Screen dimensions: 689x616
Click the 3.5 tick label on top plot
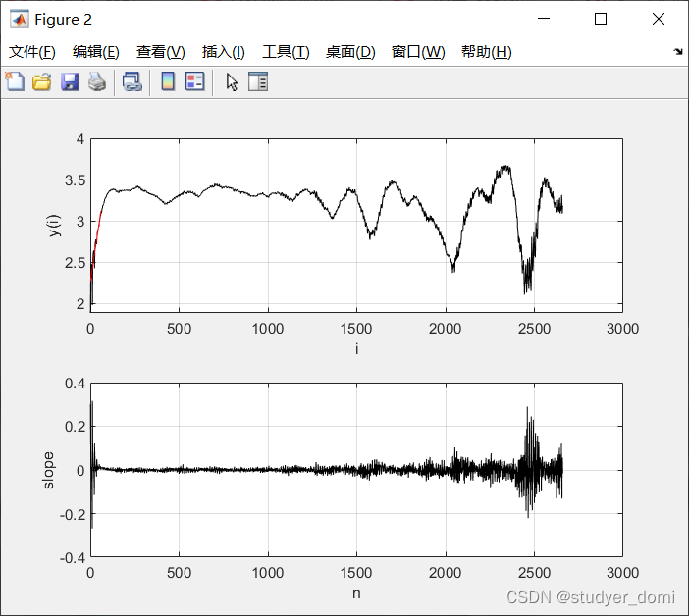point(76,180)
